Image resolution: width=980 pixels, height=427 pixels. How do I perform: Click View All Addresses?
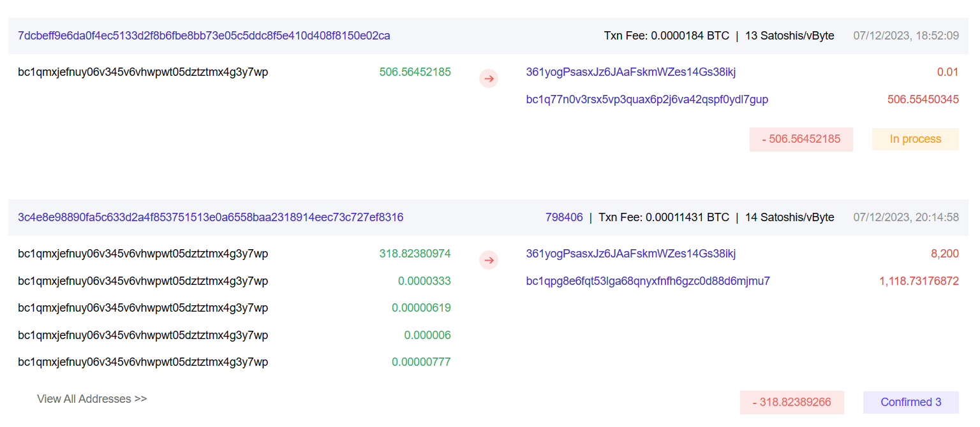pos(92,398)
